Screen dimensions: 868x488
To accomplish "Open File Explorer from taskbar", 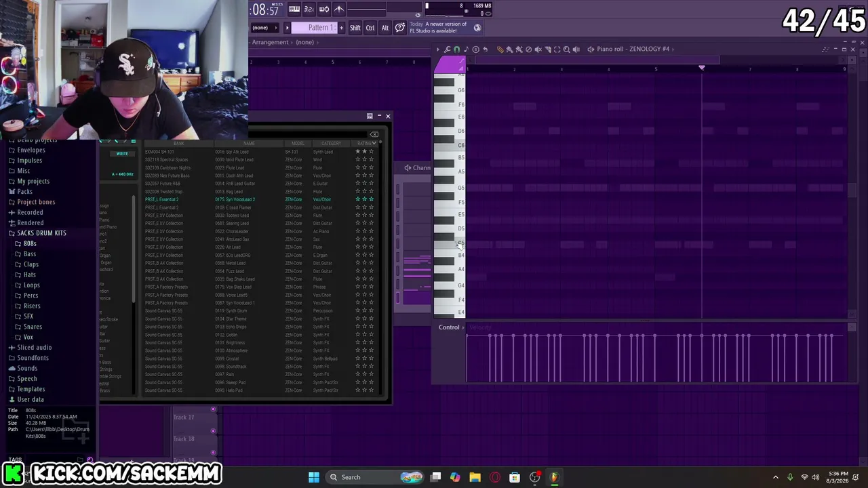I will coord(475,477).
